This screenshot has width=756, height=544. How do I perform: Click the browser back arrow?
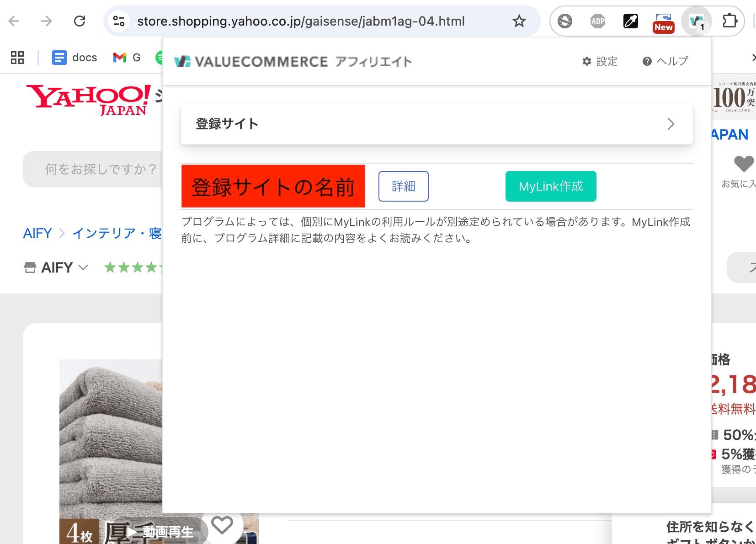tap(14, 21)
